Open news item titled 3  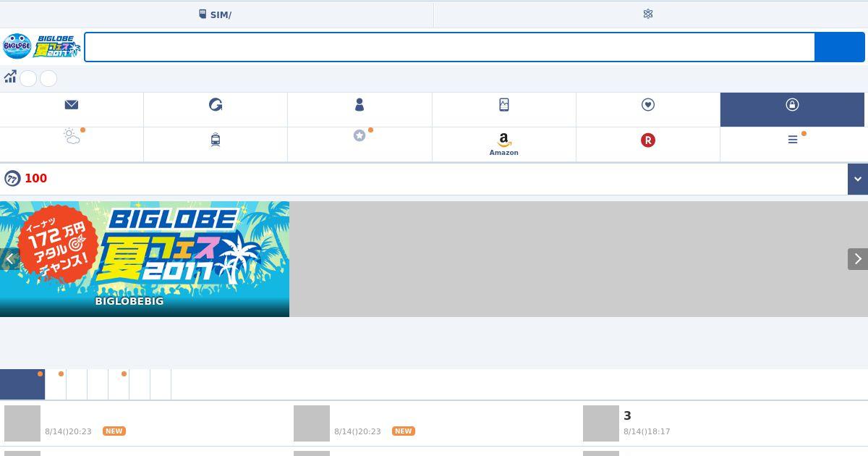(627, 415)
